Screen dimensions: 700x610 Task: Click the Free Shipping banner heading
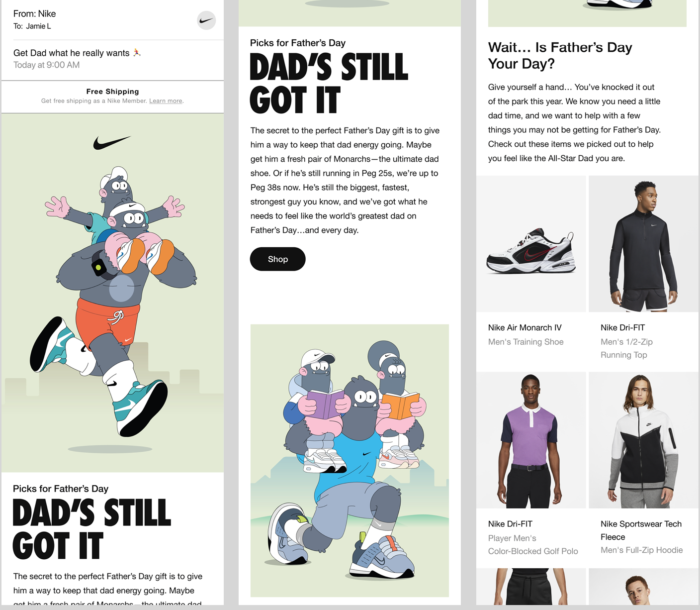[x=112, y=92]
